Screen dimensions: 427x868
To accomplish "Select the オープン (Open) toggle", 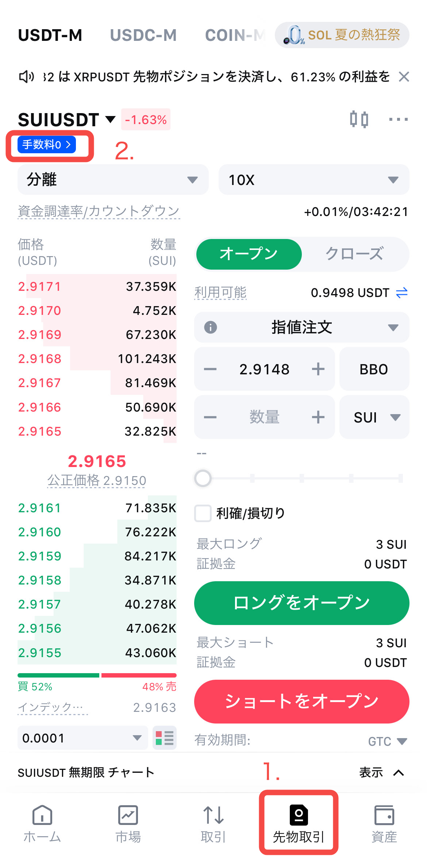I will [x=249, y=254].
